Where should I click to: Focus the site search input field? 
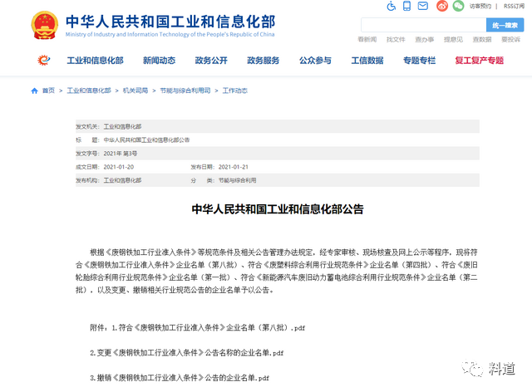click(424, 25)
